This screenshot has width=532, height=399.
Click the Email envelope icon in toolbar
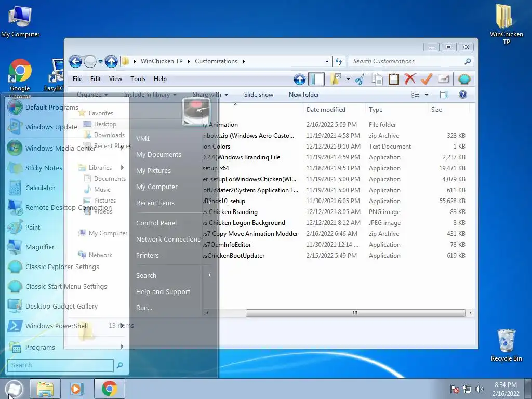coord(444,79)
